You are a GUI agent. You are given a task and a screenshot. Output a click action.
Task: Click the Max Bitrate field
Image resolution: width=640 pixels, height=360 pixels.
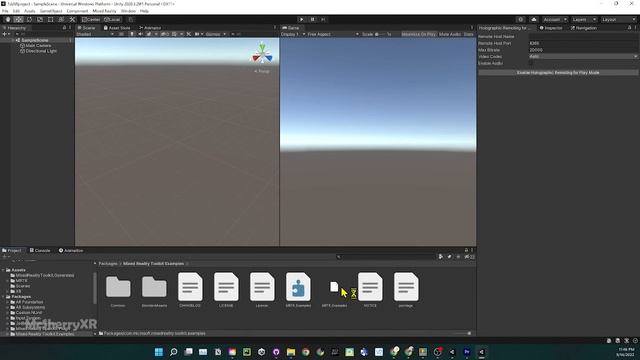pyautogui.click(x=582, y=50)
